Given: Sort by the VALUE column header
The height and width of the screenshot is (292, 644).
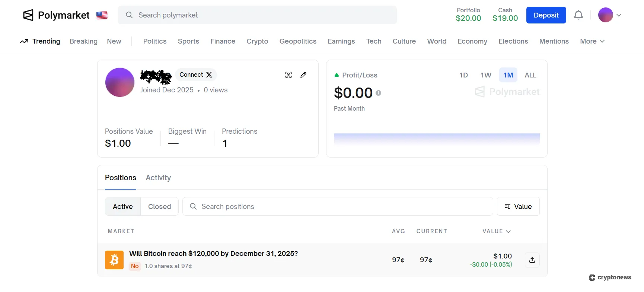Looking at the screenshot, I should (x=496, y=231).
